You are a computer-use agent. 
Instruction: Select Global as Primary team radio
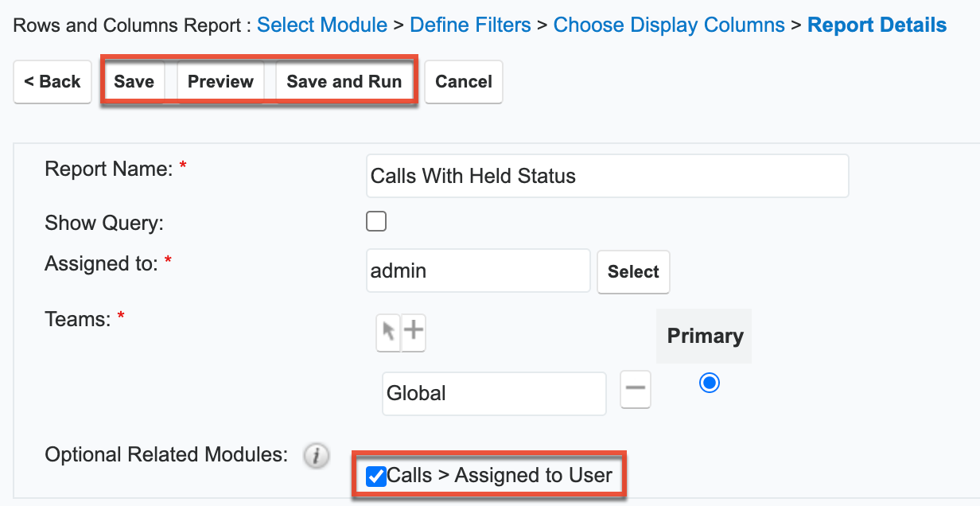coord(709,383)
